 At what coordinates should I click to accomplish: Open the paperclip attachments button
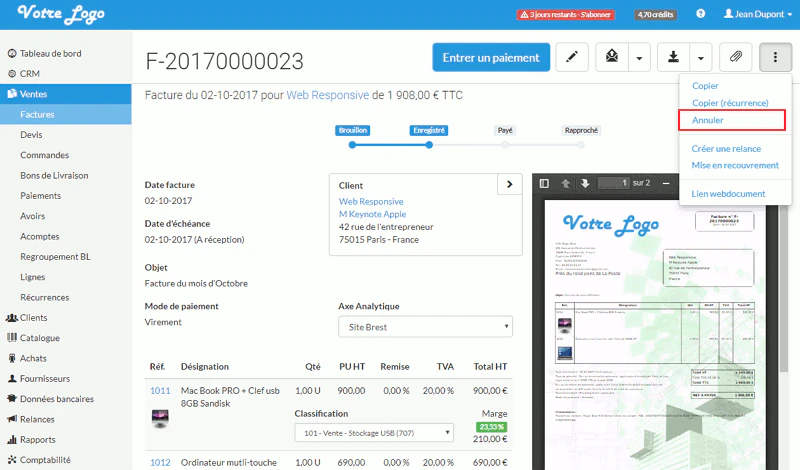735,57
